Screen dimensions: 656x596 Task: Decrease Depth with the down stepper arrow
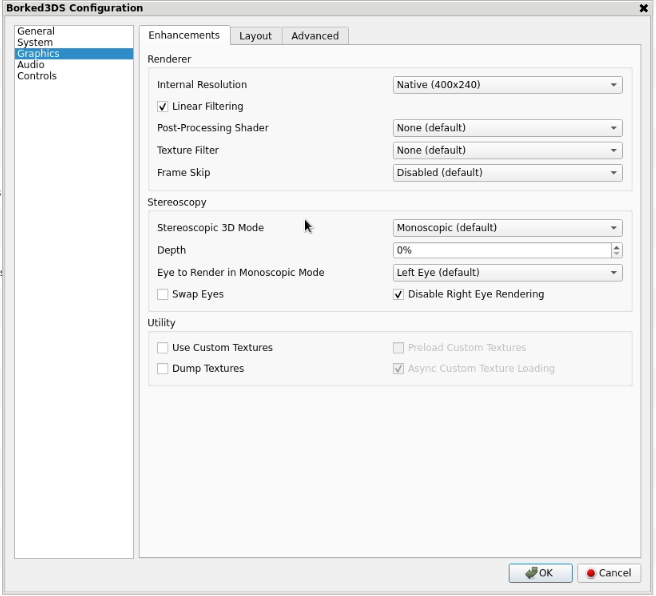coord(616,254)
